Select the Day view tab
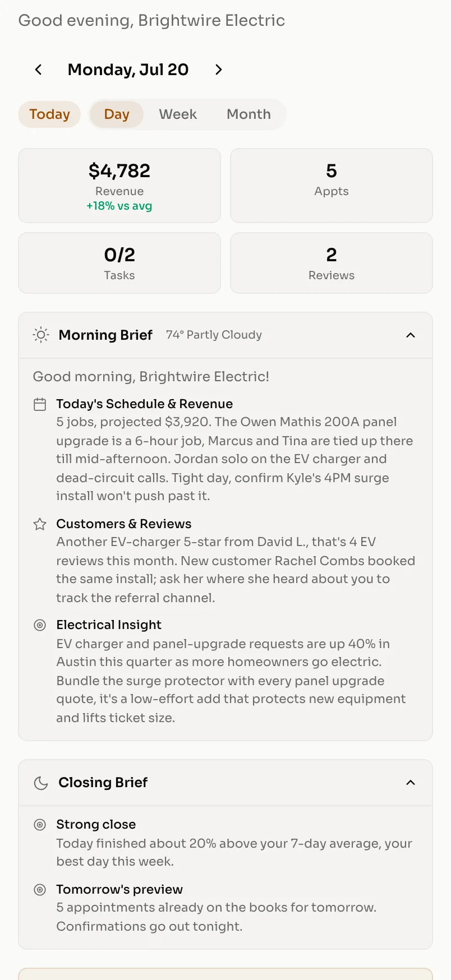451x980 pixels. 117,114
